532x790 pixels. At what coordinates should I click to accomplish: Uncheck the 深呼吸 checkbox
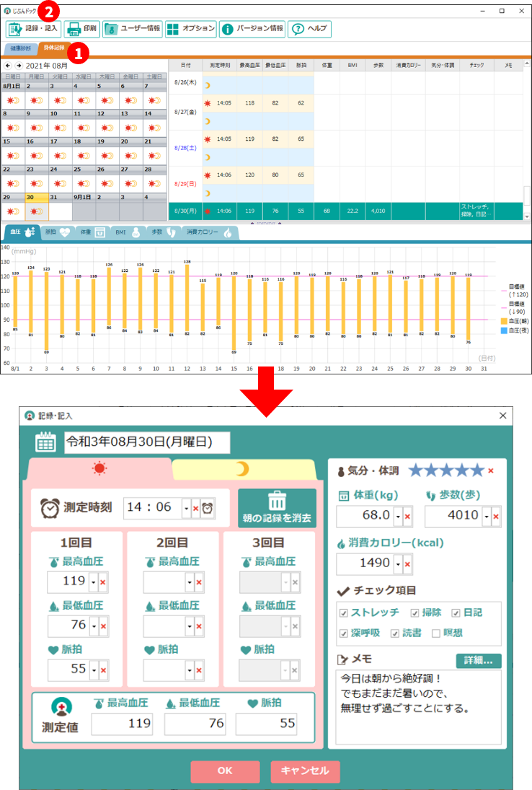344,633
